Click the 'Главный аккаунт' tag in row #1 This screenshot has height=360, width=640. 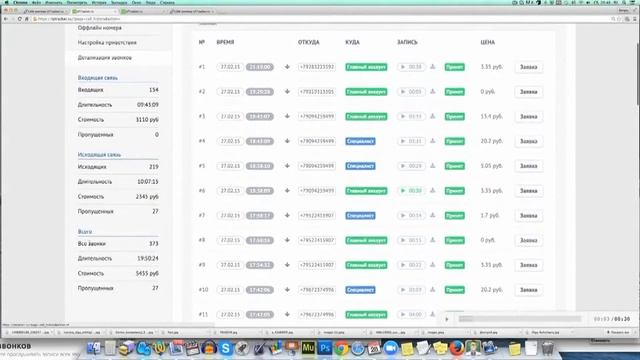click(366, 67)
